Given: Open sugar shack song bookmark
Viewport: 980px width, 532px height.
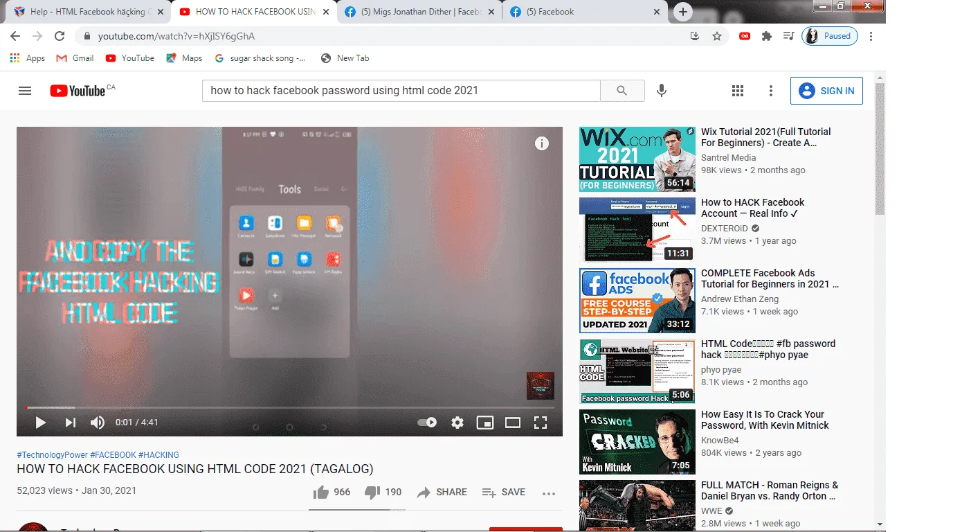Looking at the screenshot, I should pyautogui.click(x=260, y=58).
